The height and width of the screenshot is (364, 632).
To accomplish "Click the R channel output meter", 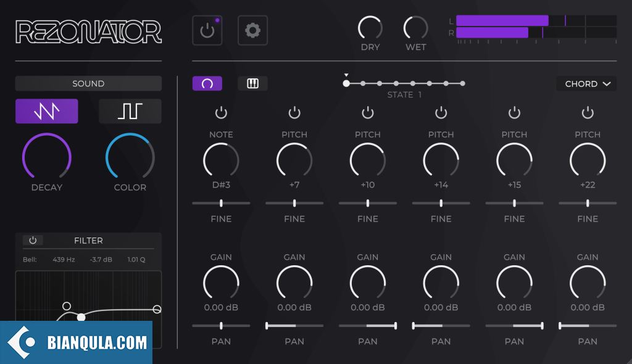I will pyautogui.click(x=536, y=33).
